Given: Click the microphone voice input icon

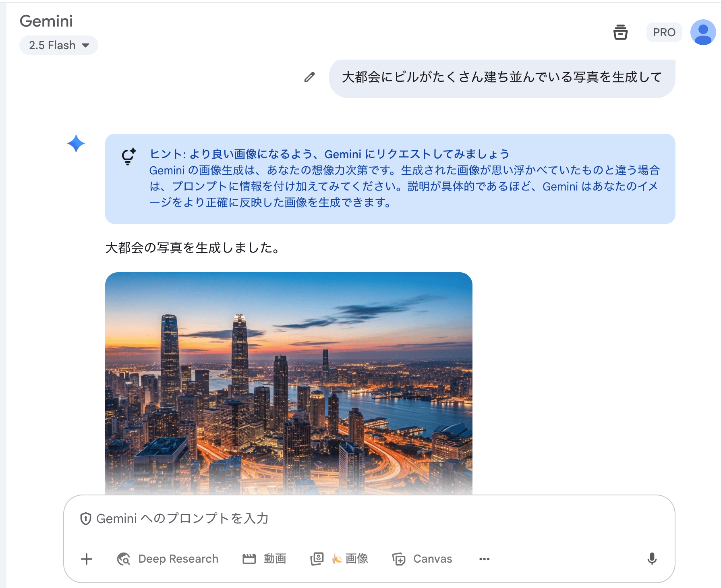Looking at the screenshot, I should pyautogui.click(x=652, y=559).
